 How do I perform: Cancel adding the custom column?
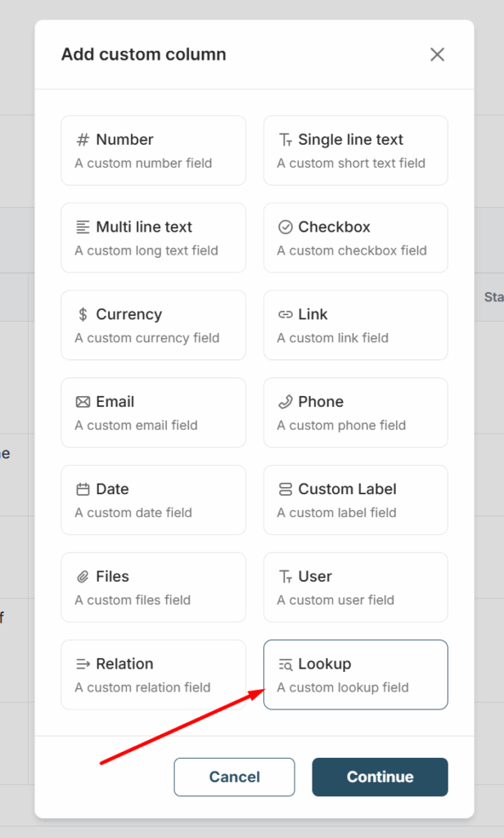tap(234, 777)
